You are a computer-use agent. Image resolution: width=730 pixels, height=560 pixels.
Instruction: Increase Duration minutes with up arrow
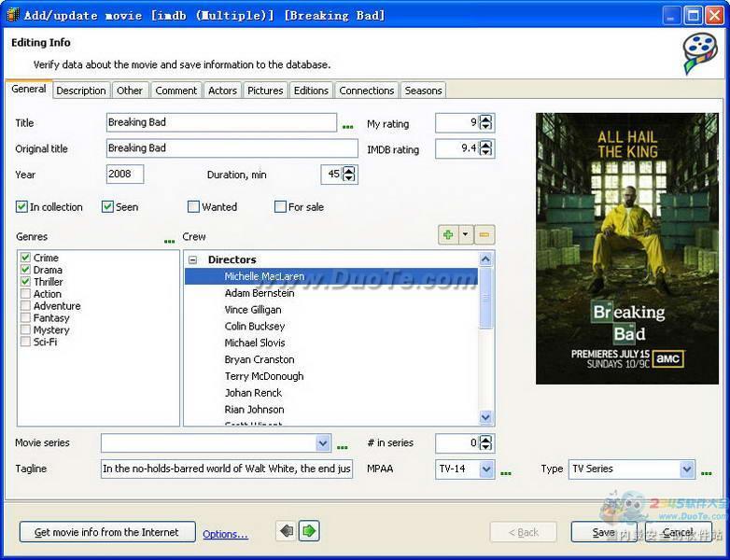[349, 171]
